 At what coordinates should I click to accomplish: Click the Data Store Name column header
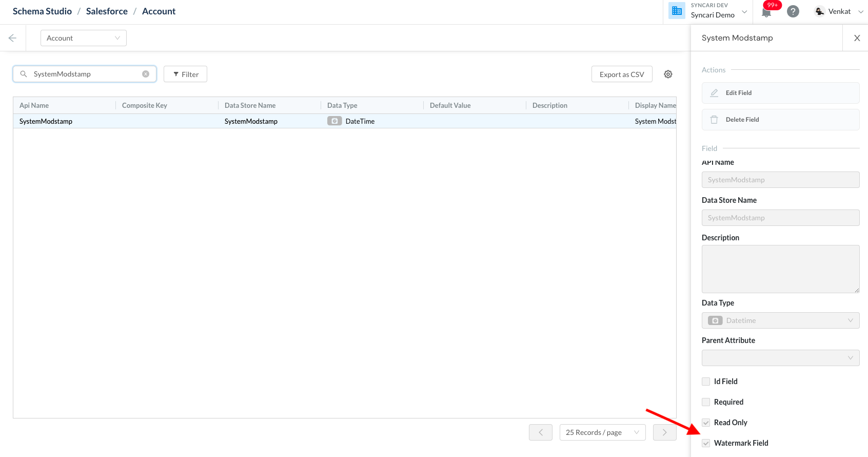[x=270, y=105]
